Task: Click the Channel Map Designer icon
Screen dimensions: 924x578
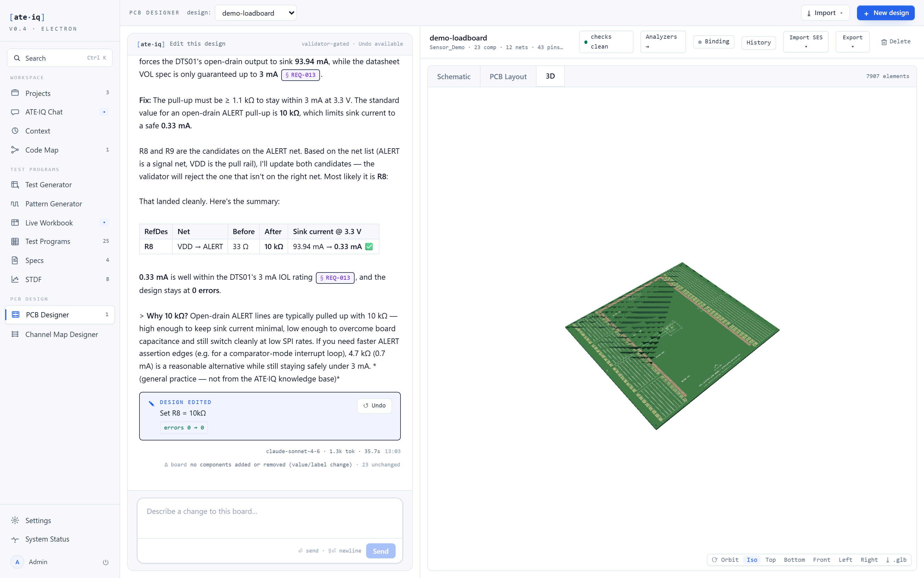Action: (x=15, y=334)
